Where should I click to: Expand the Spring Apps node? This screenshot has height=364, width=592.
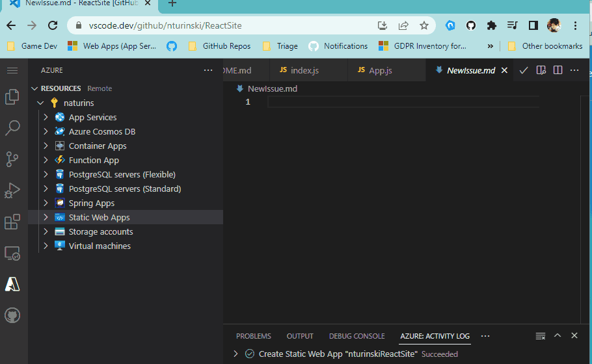click(46, 203)
